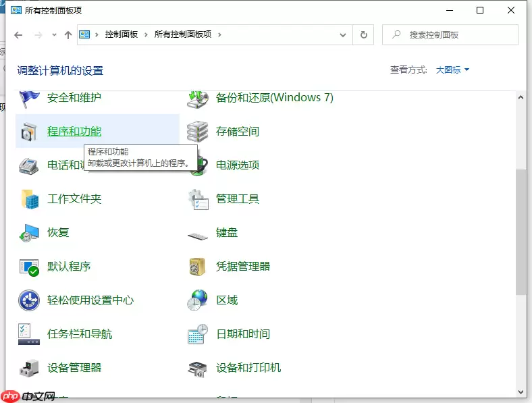Open the 安全和维护 link

74,98
